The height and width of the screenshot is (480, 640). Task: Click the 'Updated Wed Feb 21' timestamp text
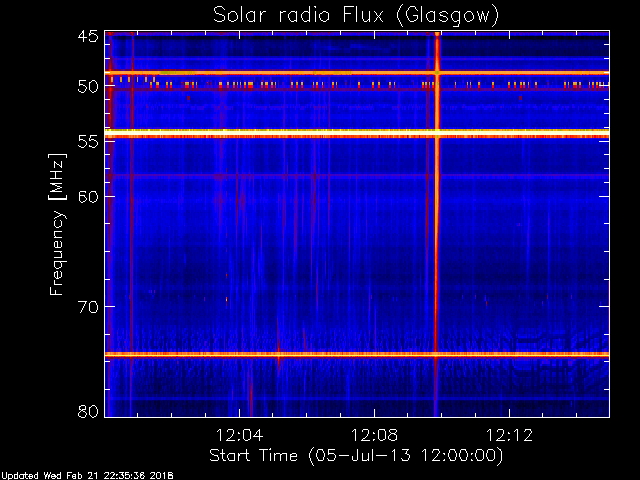pyautogui.click(x=87, y=476)
